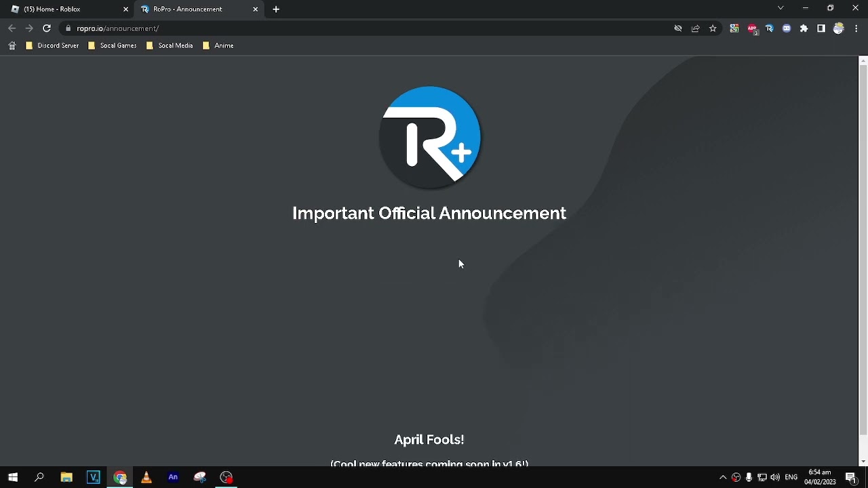This screenshot has width=868, height=488.
Task: Open the volume control in the tray
Action: 775,477
